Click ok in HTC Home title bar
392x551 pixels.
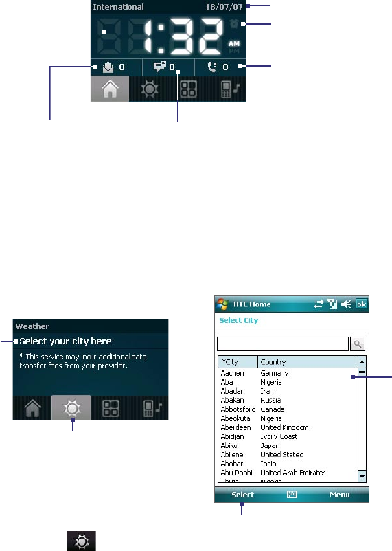[361, 304]
